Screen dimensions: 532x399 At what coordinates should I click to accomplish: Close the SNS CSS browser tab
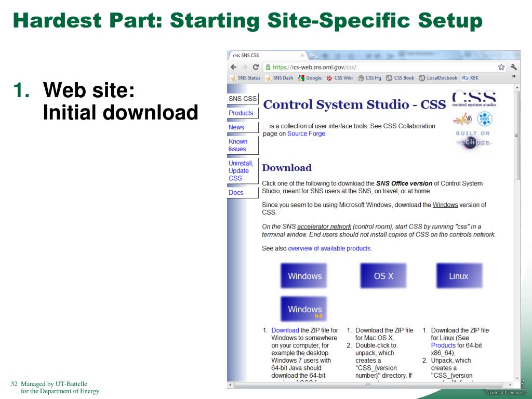pos(302,56)
